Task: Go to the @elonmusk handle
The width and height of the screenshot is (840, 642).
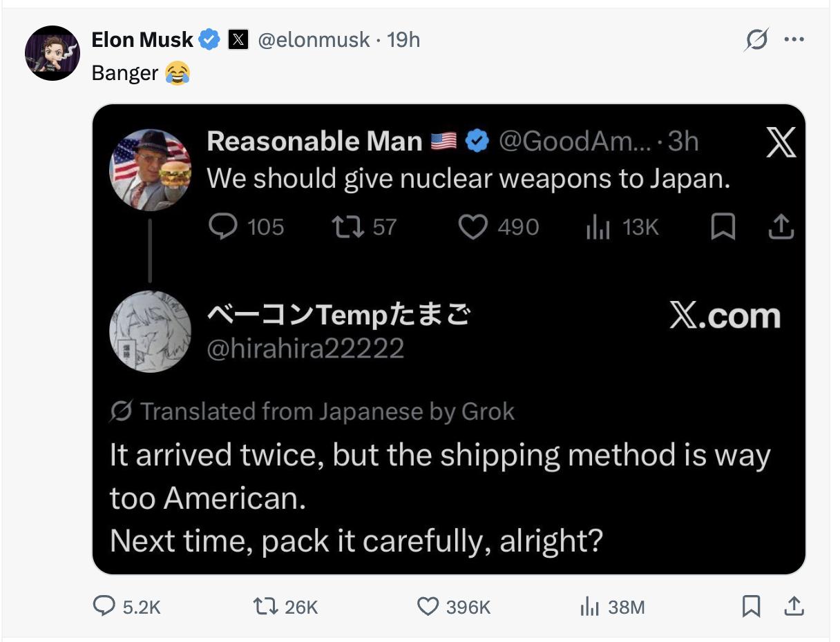Action: point(314,40)
